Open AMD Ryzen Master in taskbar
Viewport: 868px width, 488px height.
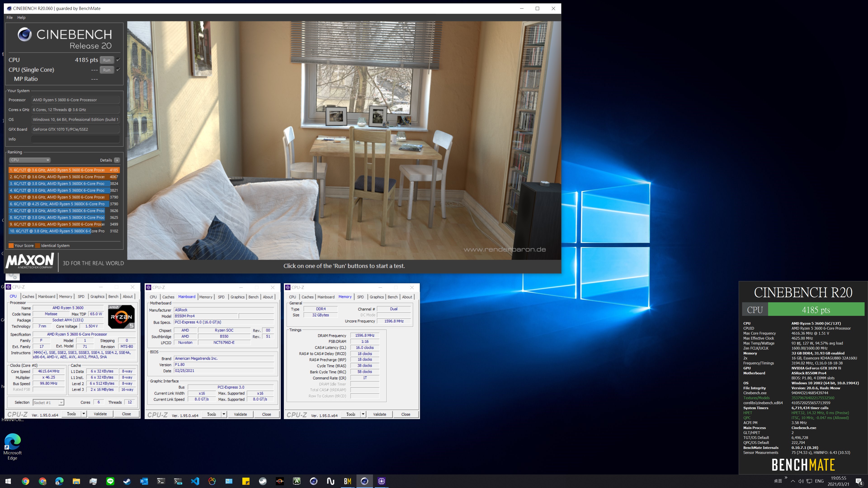click(280, 481)
